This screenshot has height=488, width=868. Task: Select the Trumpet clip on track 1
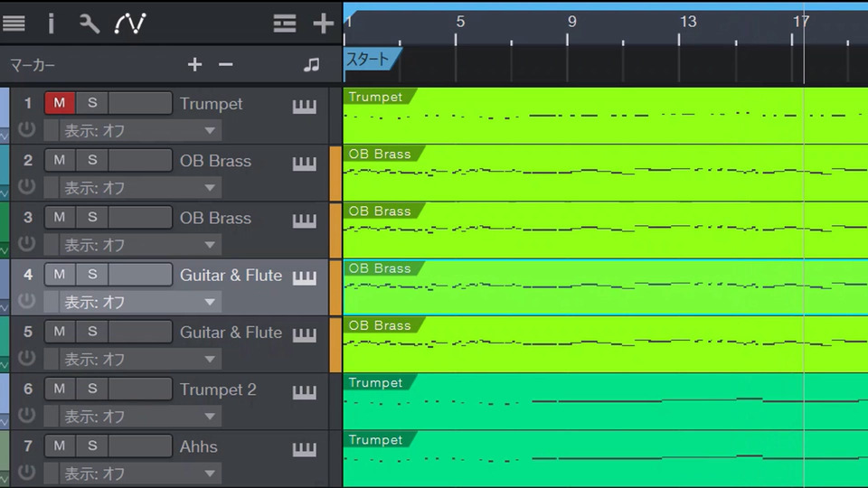pyautogui.click(x=606, y=116)
